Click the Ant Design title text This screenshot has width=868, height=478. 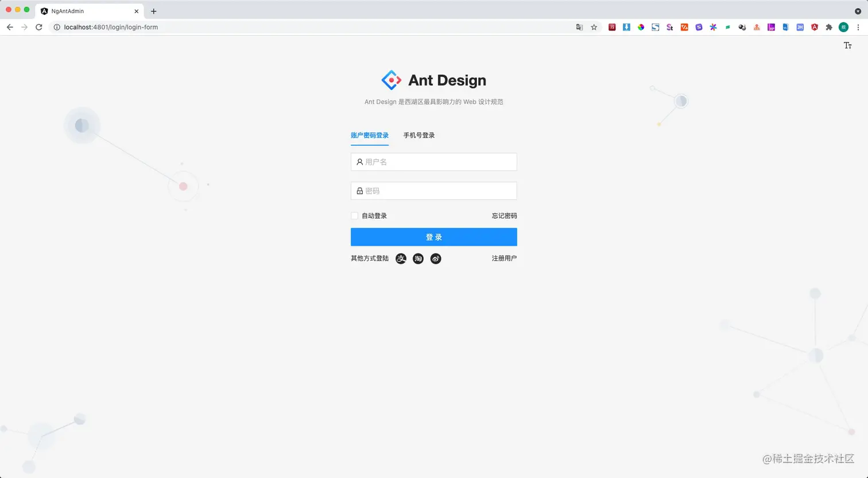tap(447, 80)
